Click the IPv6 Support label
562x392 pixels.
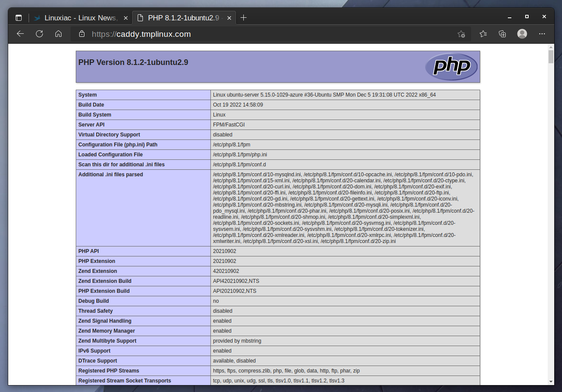click(x=94, y=351)
